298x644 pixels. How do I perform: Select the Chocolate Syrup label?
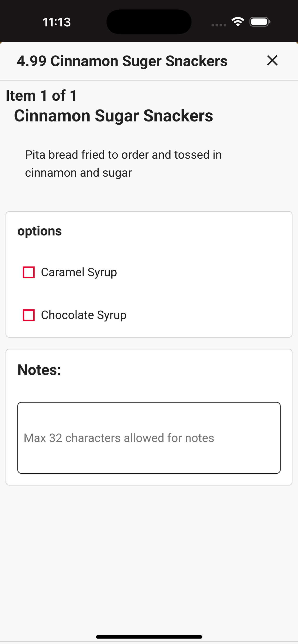(84, 315)
